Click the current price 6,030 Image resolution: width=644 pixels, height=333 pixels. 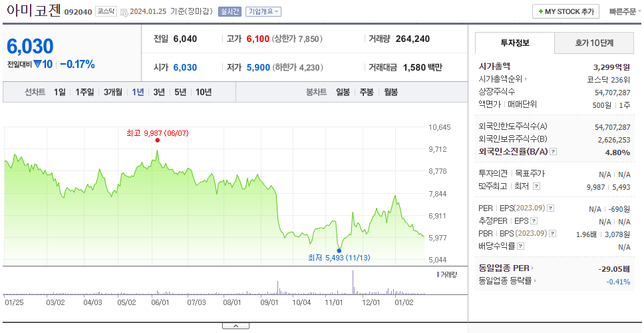click(x=30, y=47)
